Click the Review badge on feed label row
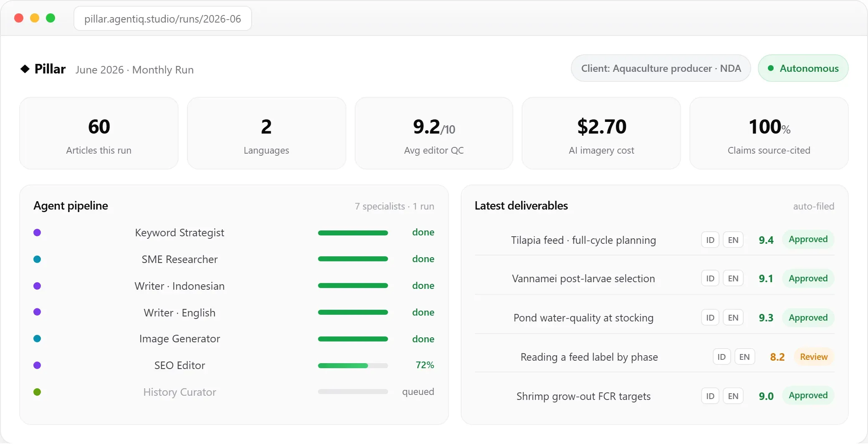 (x=814, y=357)
